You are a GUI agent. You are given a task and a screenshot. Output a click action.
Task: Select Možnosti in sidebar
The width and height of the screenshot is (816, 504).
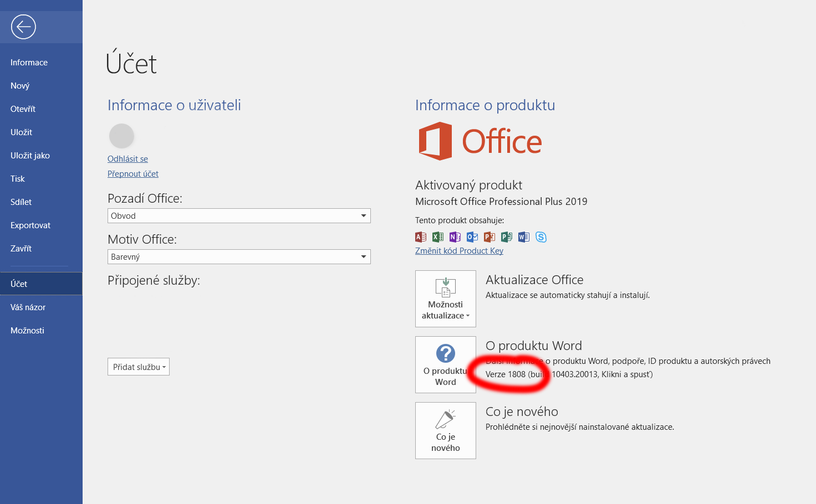(x=41, y=331)
